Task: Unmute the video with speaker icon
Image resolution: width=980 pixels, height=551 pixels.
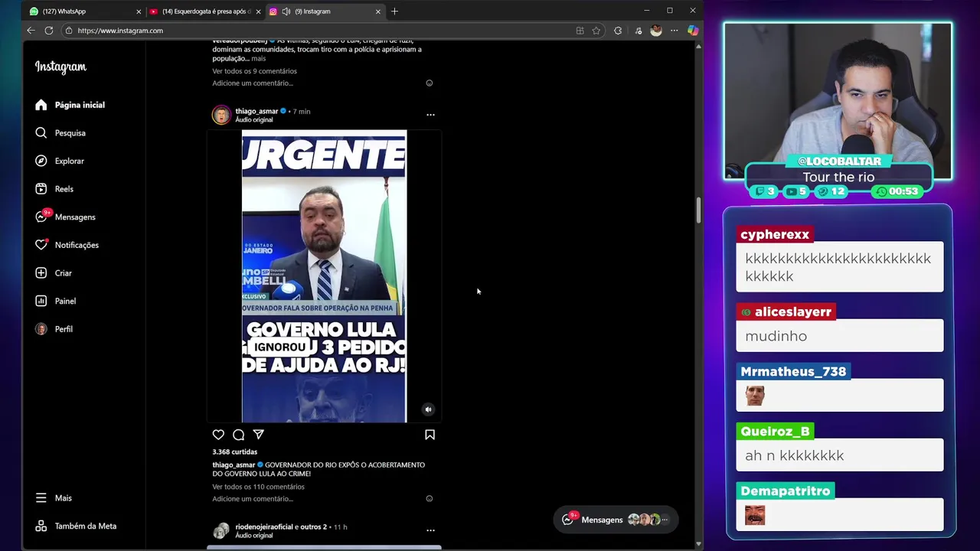Action: click(x=428, y=409)
